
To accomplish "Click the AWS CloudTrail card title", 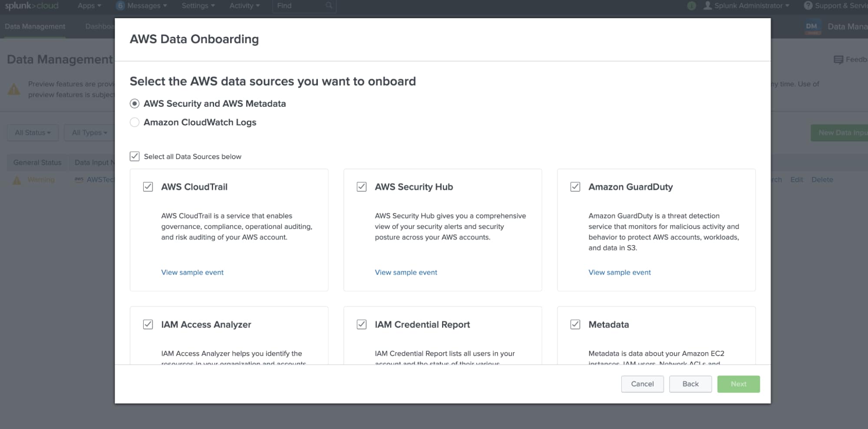I will 194,187.
